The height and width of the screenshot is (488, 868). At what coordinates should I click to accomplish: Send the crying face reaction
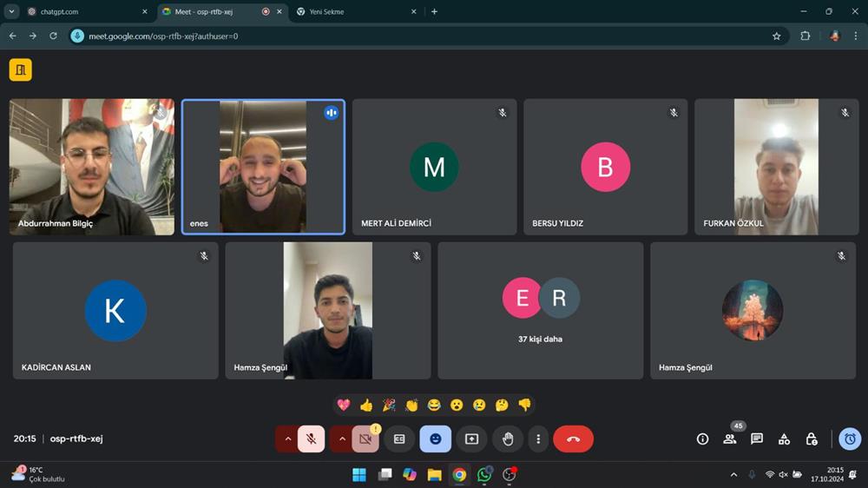479,405
